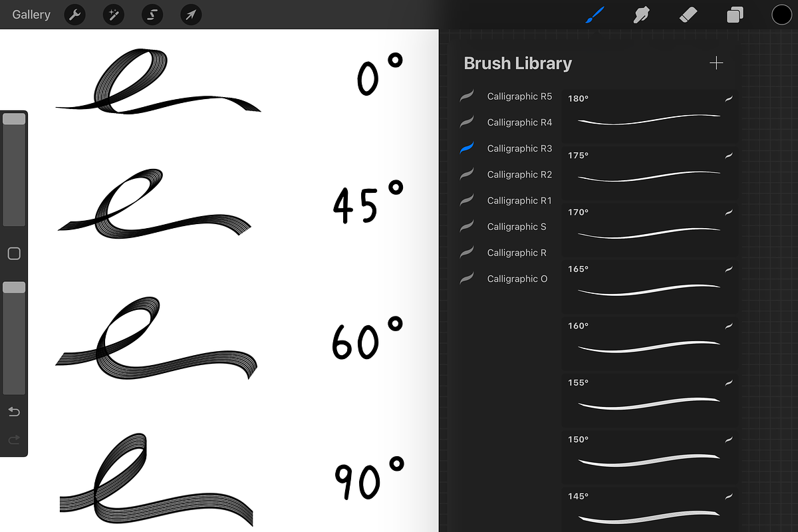Select the Smudge tool

click(x=641, y=15)
